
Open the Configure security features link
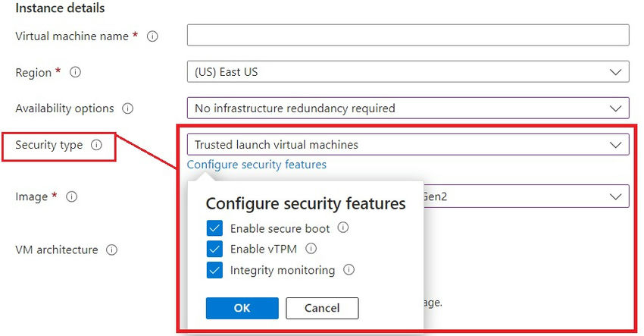[x=256, y=165]
